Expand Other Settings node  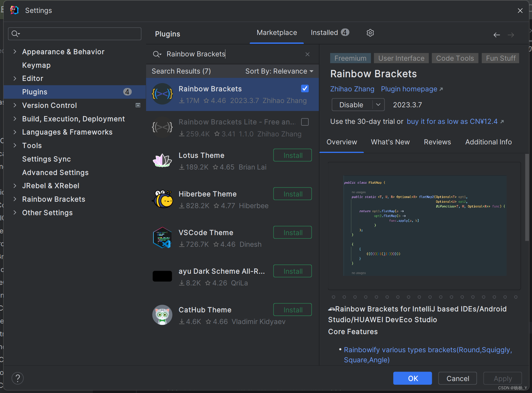[15, 212]
